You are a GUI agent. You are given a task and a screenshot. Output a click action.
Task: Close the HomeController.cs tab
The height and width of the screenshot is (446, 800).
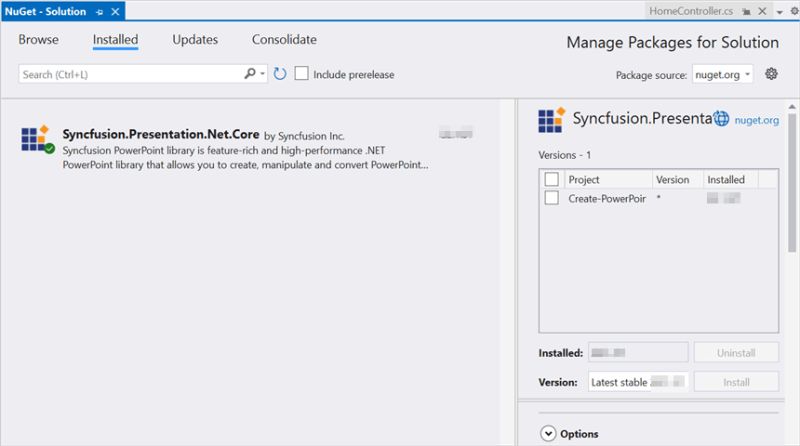click(x=762, y=11)
